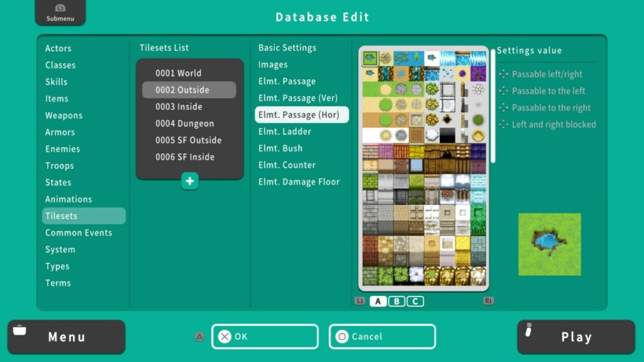The image size is (644, 362).
Task: Open Basic Settings
Action: (287, 48)
